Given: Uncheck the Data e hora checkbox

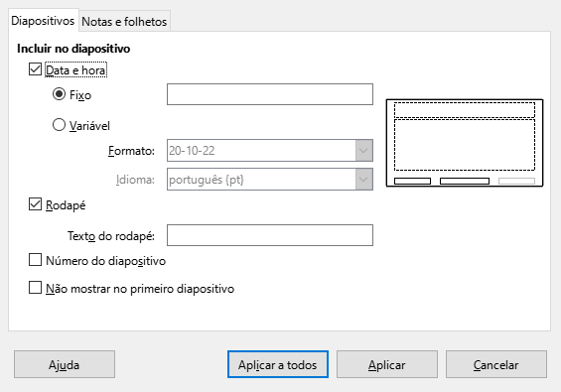Looking at the screenshot, I should (x=35, y=69).
